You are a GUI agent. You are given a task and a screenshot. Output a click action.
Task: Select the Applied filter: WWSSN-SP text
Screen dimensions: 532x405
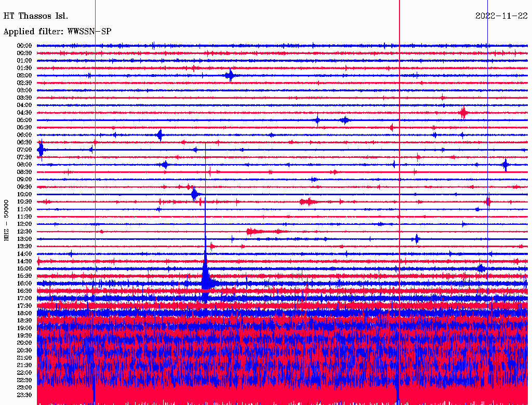pyautogui.click(x=57, y=32)
